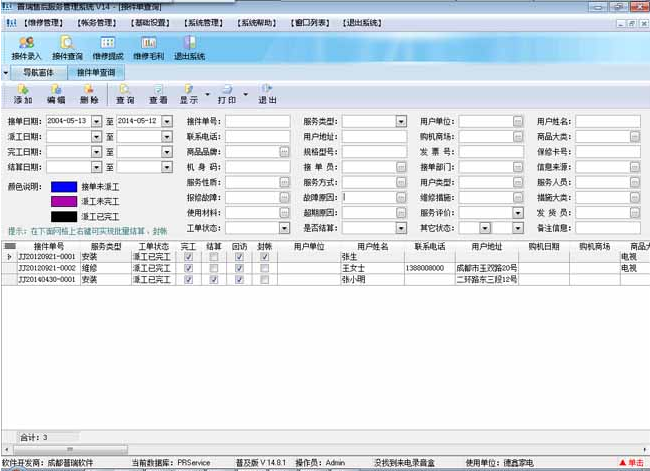
Task: Click the 查看 (view) icon
Action: pos(158,94)
